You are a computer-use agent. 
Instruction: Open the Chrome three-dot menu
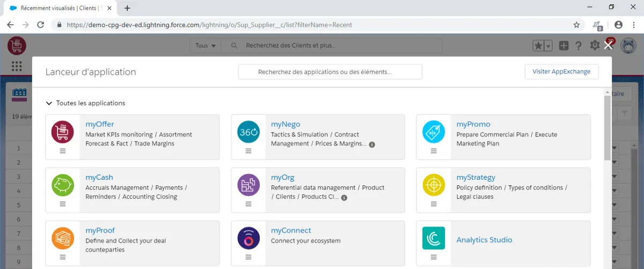[634, 25]
